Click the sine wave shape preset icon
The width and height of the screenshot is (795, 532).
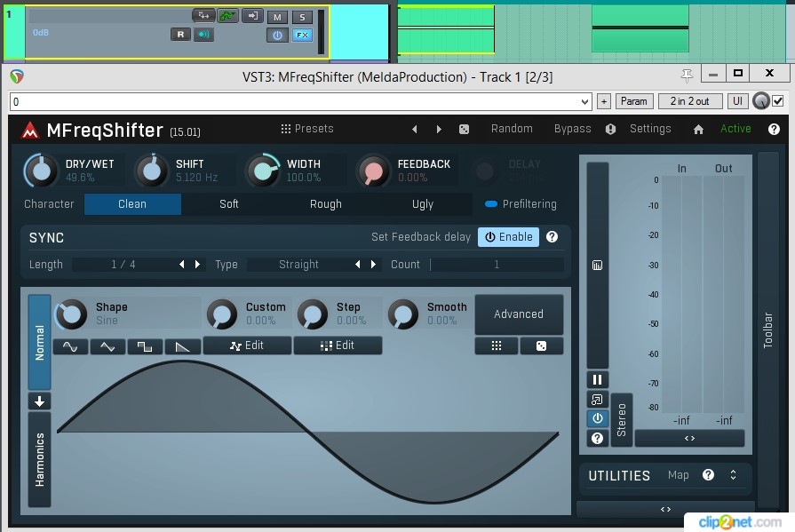[x=70, y=346]
